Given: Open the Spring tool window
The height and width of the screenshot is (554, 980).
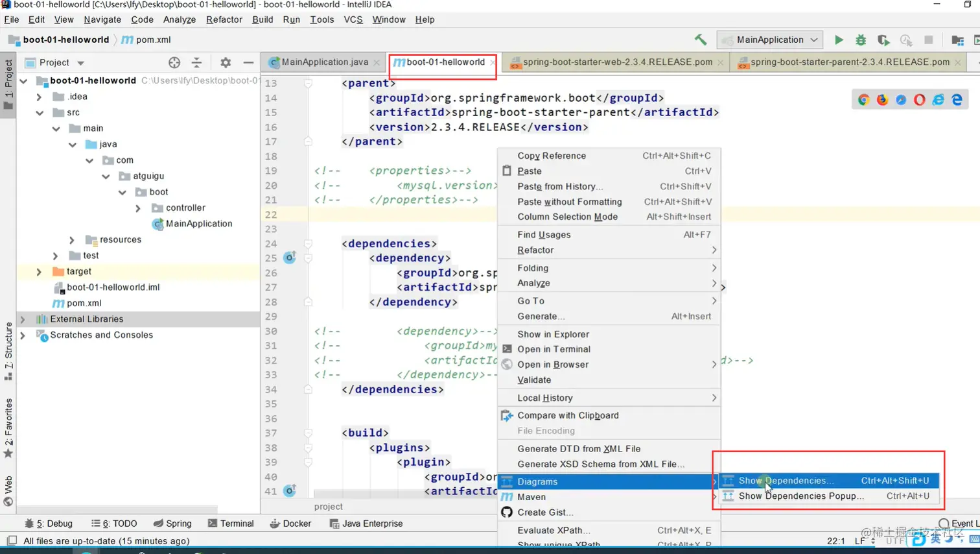Looking at the screenshot, I should click(x=172, y=524).
